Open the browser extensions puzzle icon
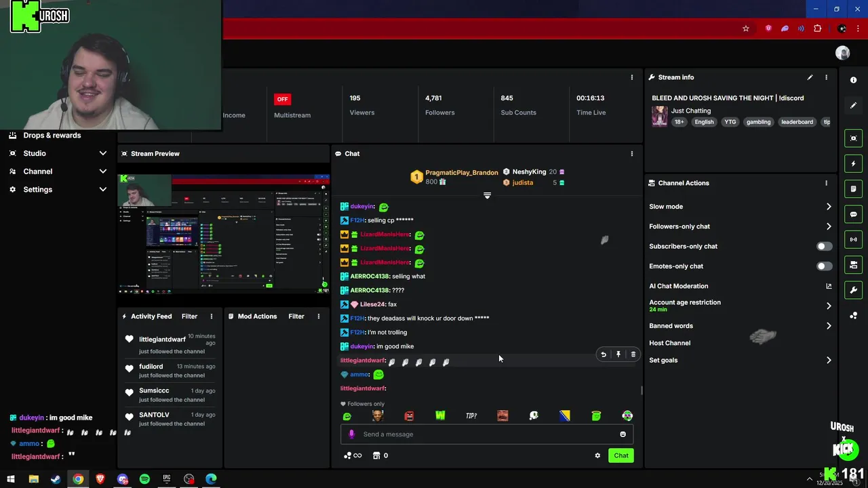Viewport: 868px width, 488px height. 817,28
